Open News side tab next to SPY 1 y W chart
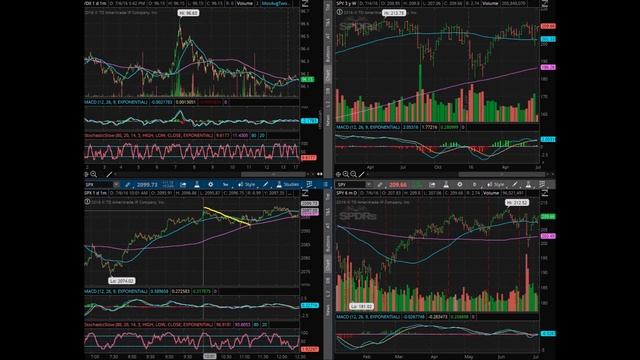The image size is (640, 360). pos(328,120)
